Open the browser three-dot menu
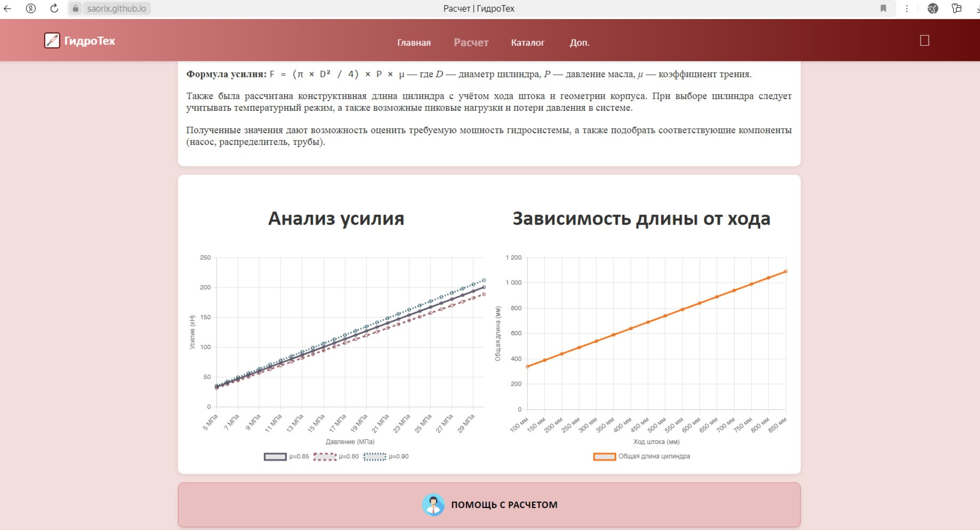980x530 pixels. (907, 9)
